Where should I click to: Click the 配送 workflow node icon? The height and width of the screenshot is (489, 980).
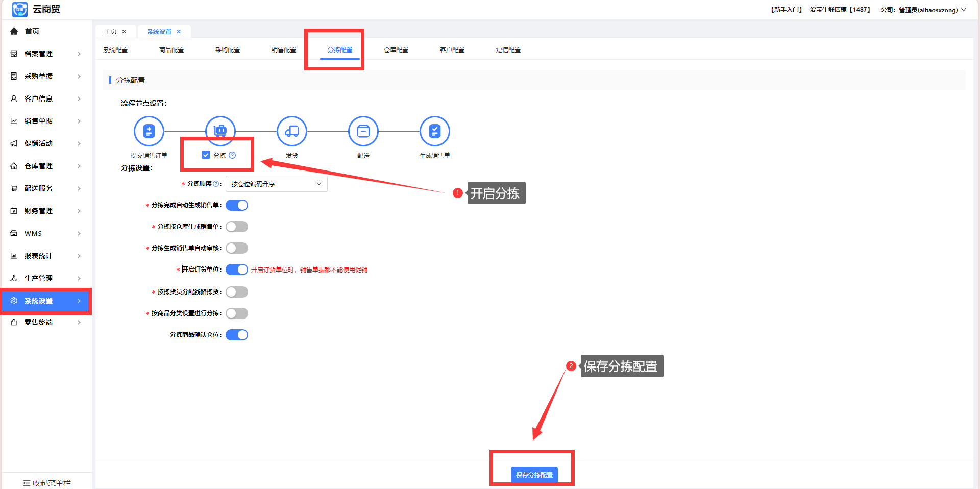click(x=363, y=131)
